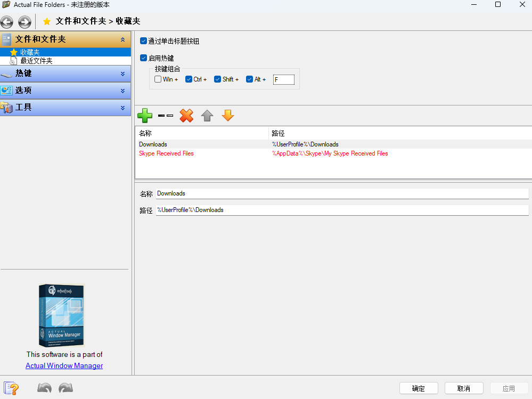The width and height of the screenshot is (532, 399).
Task: Click the app icon in title bar
Action: (x=6, y=4)
